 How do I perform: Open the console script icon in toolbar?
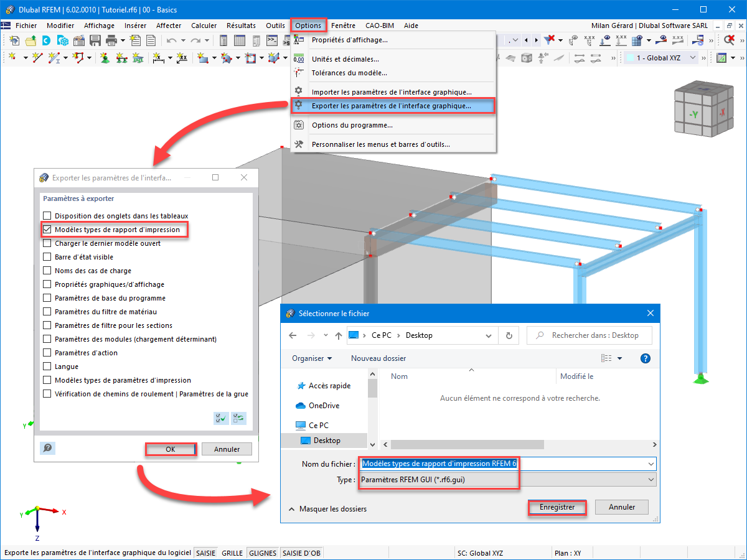(271, 40)
